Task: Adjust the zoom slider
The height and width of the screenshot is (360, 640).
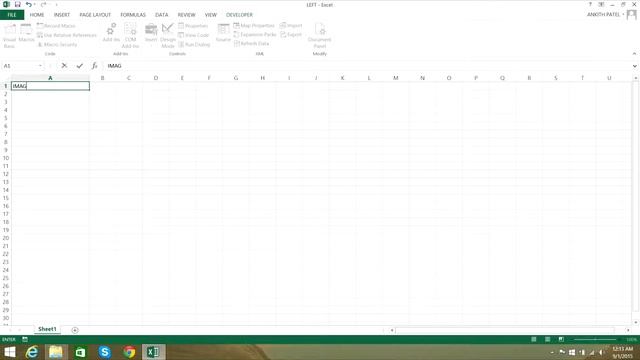Action: pos(595,339)
